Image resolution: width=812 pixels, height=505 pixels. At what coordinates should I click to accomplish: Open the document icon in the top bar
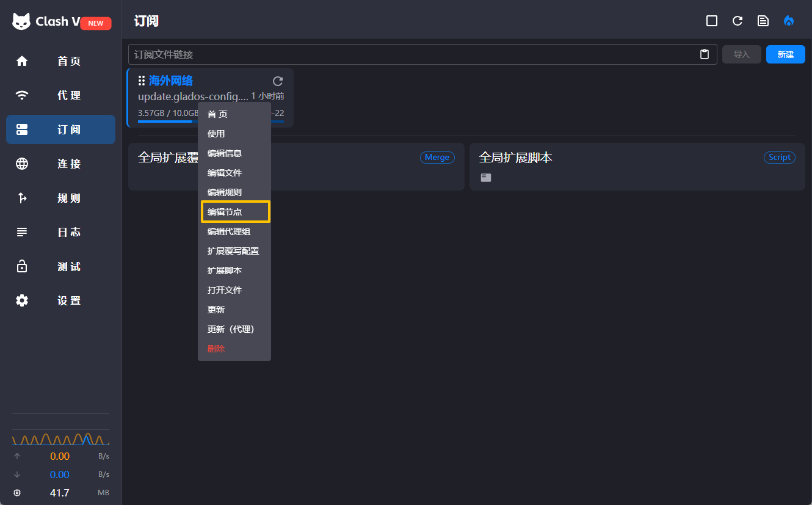tap(763, 21)
